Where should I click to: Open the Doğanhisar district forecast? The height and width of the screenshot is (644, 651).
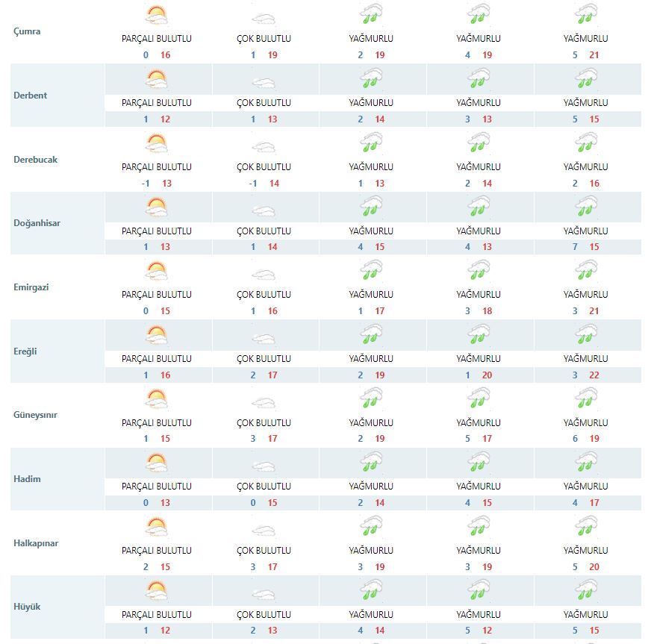[x=36, y=223]
